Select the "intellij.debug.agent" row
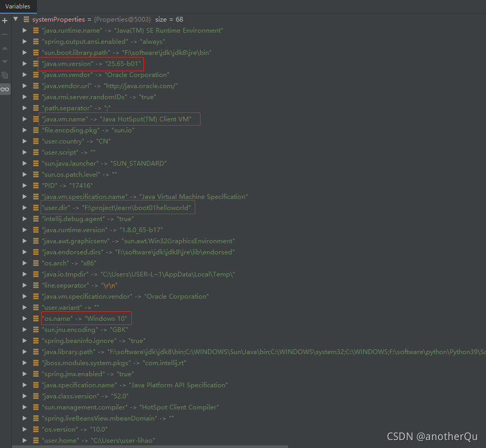The width and height of the screenshot is (486, 448). click(x=88, y=219)
